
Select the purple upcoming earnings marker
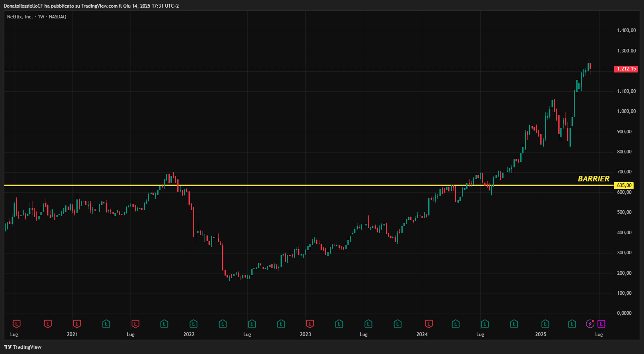tap(601, 324)
